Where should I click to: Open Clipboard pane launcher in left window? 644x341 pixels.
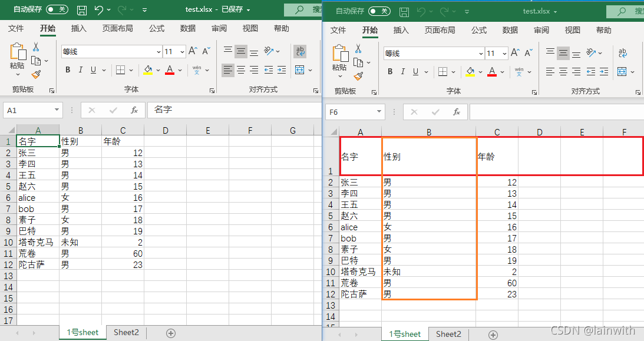coord(52,90)
